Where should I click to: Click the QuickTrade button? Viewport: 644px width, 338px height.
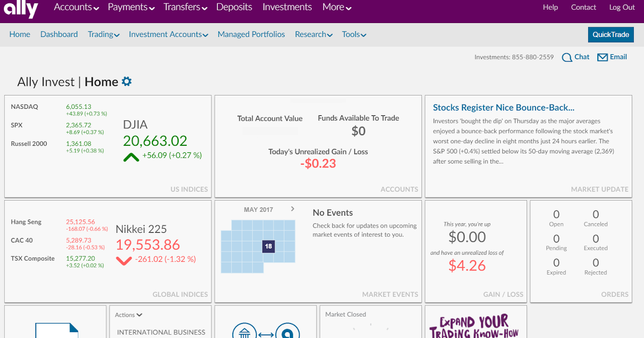point(611,34)
